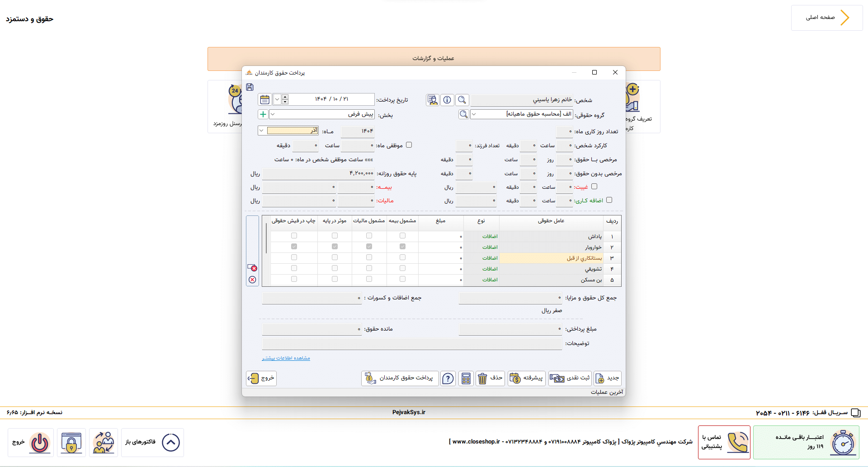Click the serial lock copy icon in the status bar
Viewport: 868px width, 467px height.
[x=855, y=413]
